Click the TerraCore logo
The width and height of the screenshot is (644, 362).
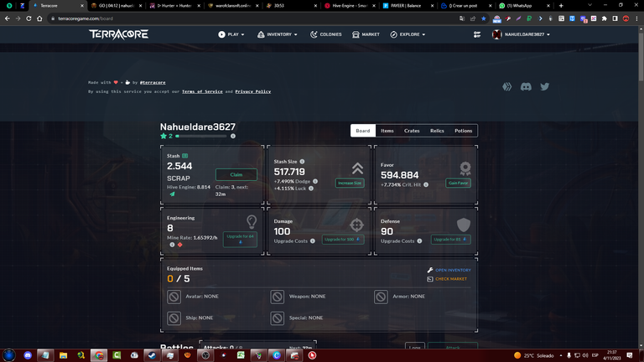pyautogui.click(x=119, y=34)
